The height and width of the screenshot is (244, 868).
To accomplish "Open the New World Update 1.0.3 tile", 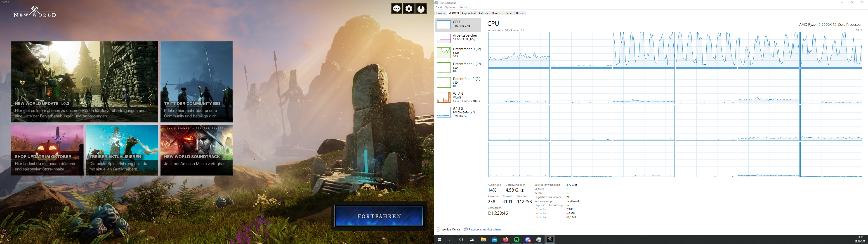I will click(85, 82).
